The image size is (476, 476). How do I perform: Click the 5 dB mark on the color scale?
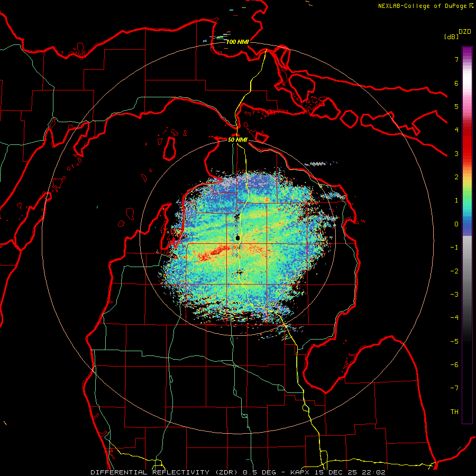click(x=456, y=106)
